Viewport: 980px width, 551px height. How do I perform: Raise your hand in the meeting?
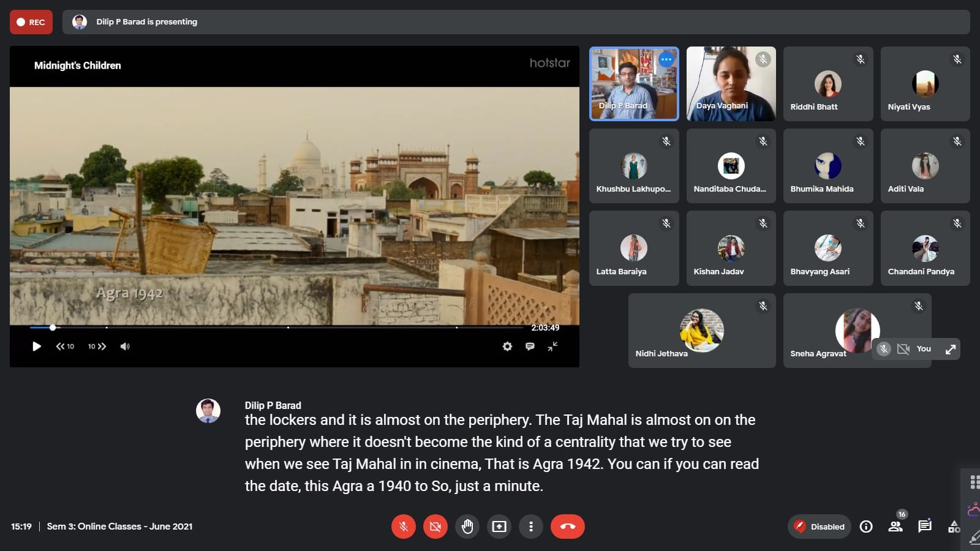[x=467, y=527]
